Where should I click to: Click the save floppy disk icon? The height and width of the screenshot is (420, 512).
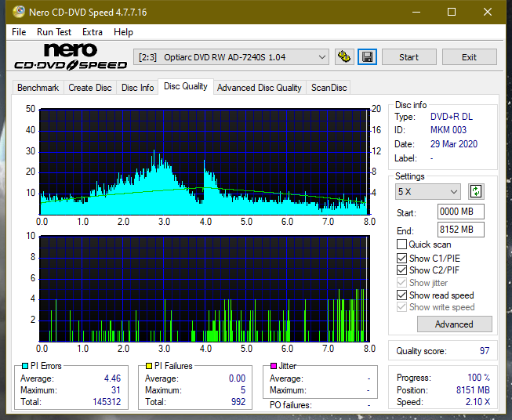[368, 57]
